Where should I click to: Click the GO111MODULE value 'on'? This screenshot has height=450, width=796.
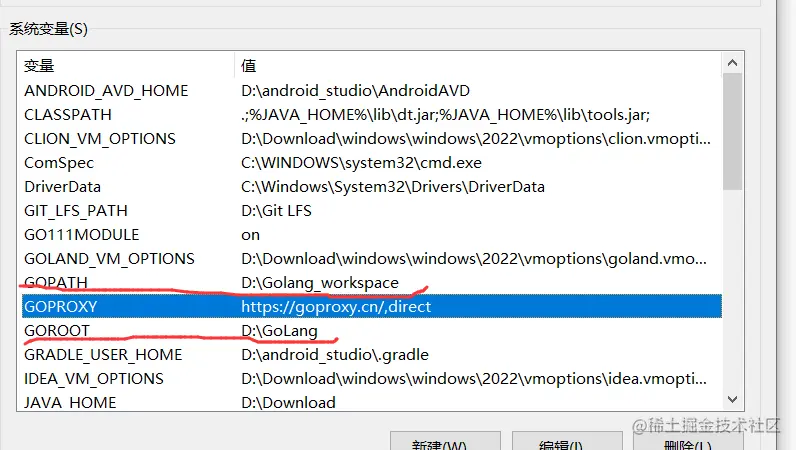tap(250, 235)
